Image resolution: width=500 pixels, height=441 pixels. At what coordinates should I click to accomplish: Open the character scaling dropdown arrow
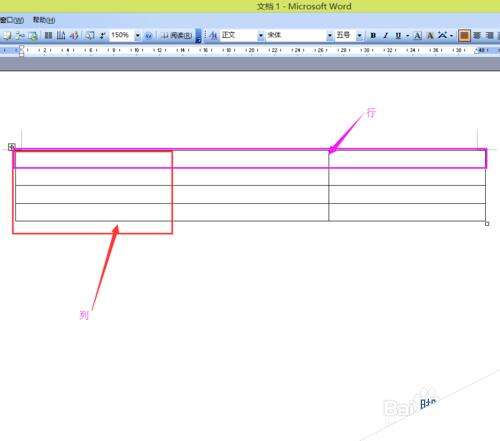451,35
